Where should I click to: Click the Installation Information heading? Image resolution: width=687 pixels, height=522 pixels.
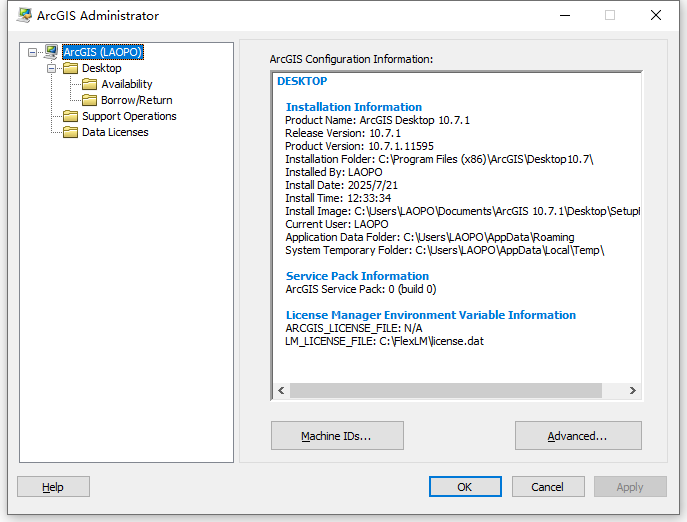click(x=354, y=107)
